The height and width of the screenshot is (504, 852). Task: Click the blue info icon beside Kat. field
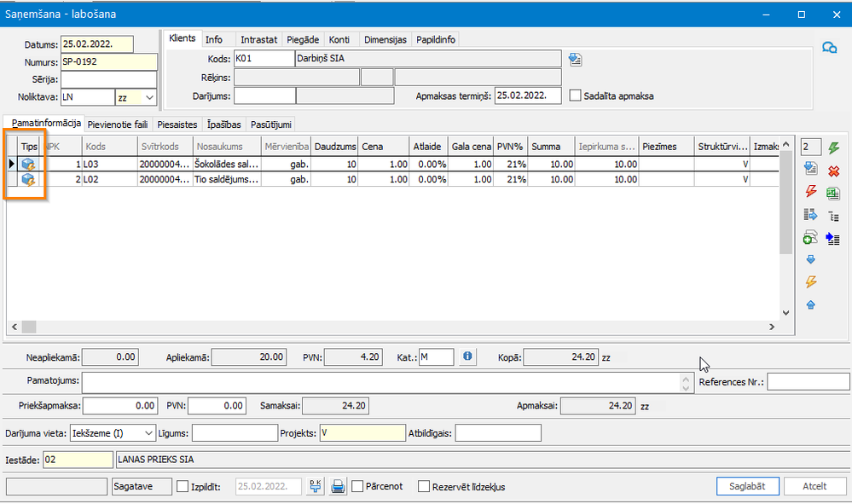467,356
